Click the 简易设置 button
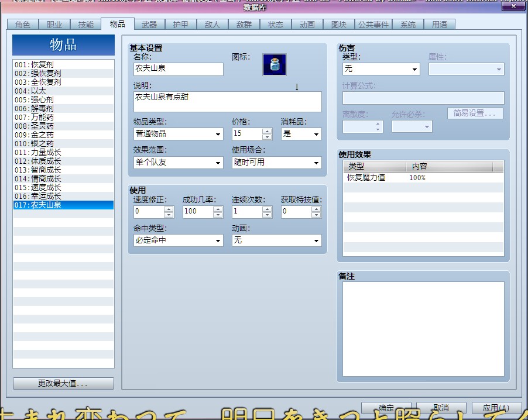Viewport: 528px width, 420px height. (x=475, y=113)
